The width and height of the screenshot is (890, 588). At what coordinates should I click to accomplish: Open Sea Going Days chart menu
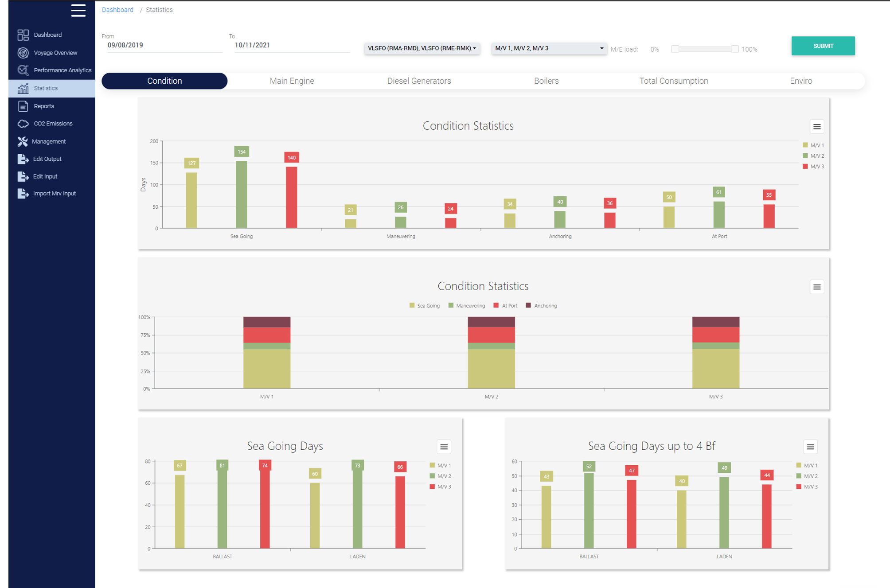[x=444, y=447]
